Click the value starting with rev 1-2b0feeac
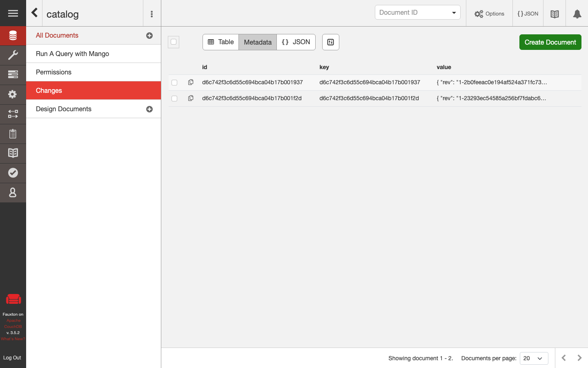Image resolution: width=588 pixels, height=368 pixels. 492,82
